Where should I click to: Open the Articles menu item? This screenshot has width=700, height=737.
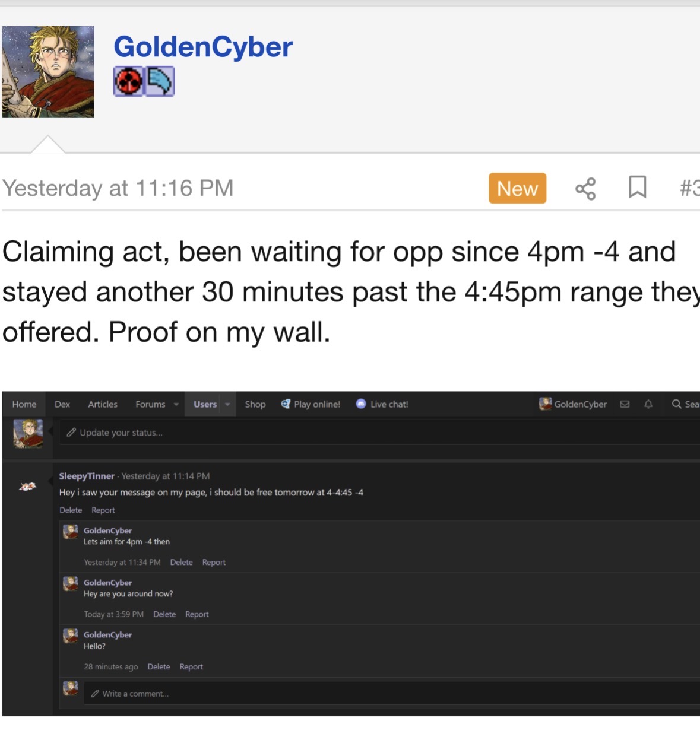[103, 404]
